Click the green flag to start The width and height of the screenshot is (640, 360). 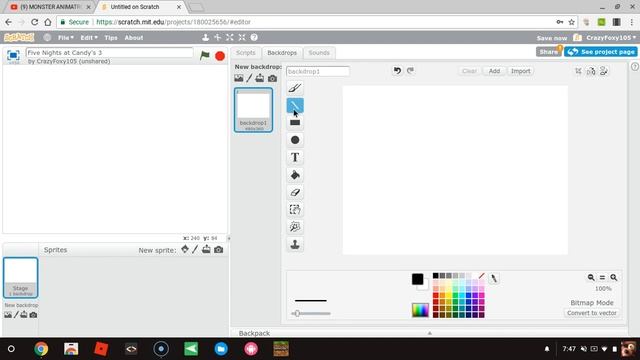pos(205,56)
